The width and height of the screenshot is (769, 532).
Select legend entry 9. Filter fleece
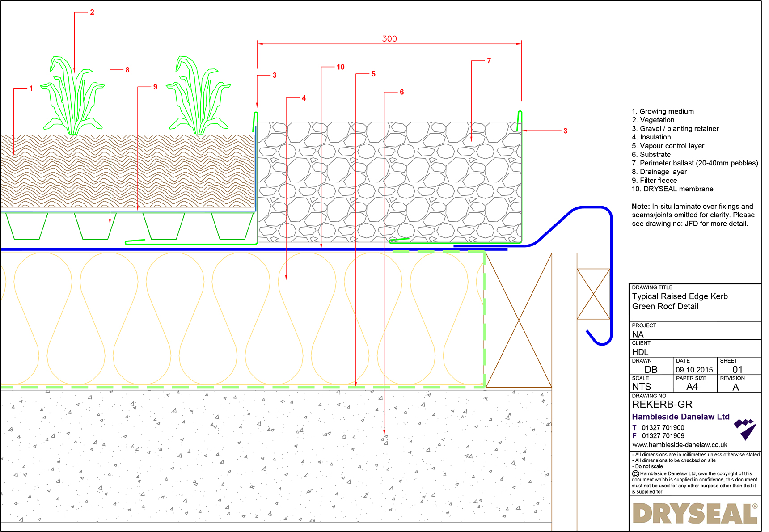(654, 180)
